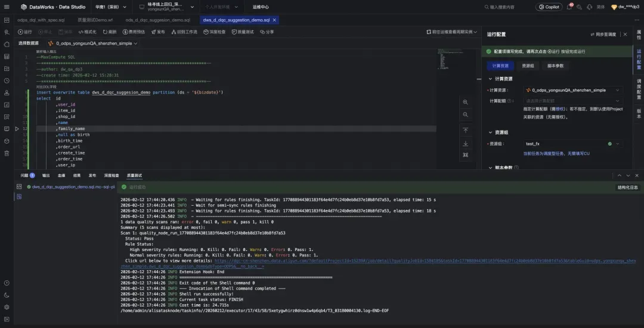
Task: Switch to odps_dql_with_spec.sql tab
Action: (41, 20)
